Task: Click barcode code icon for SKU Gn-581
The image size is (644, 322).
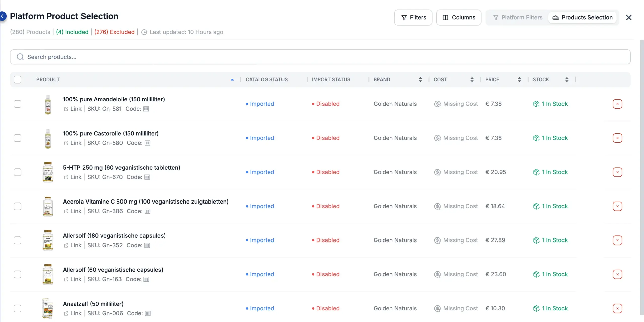Action: [x=146, y=109]
